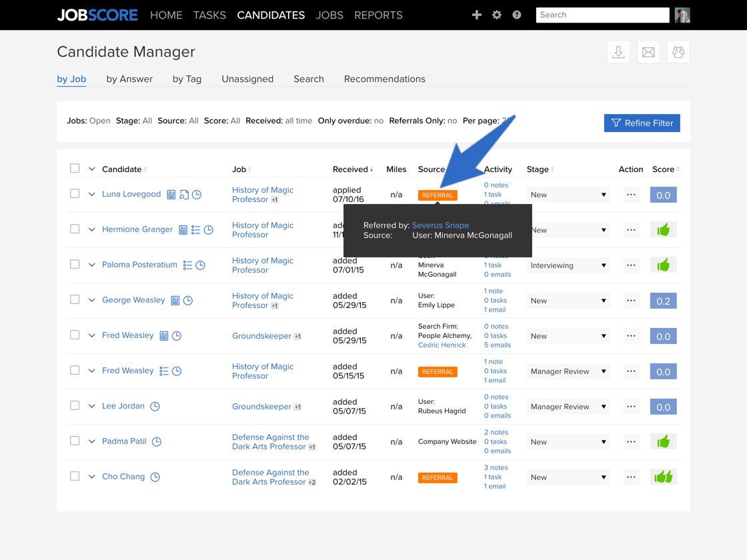Image resolution: width=747 pixels, height=560 pixels.
Task: Open Stage dropdown for George Weasley
Action: (568, 301)
